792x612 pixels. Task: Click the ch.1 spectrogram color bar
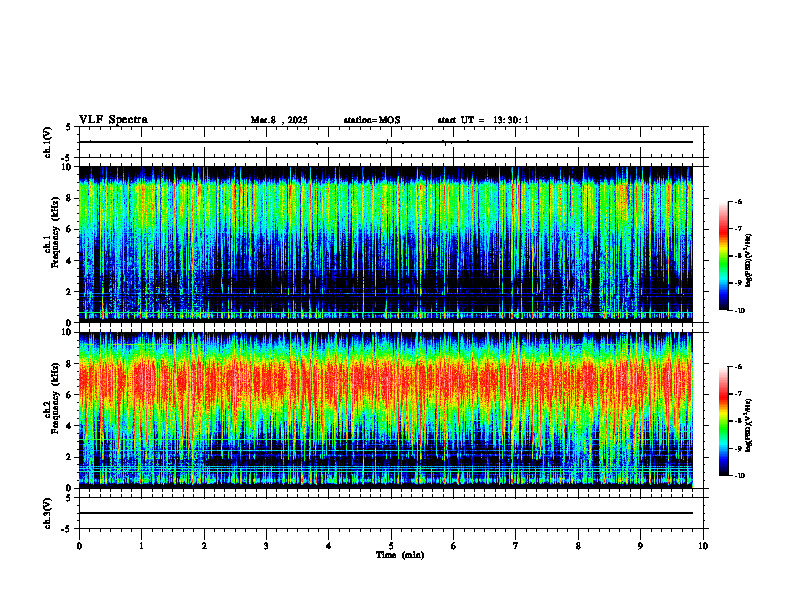pyautogui.click(x=724, y=256)
